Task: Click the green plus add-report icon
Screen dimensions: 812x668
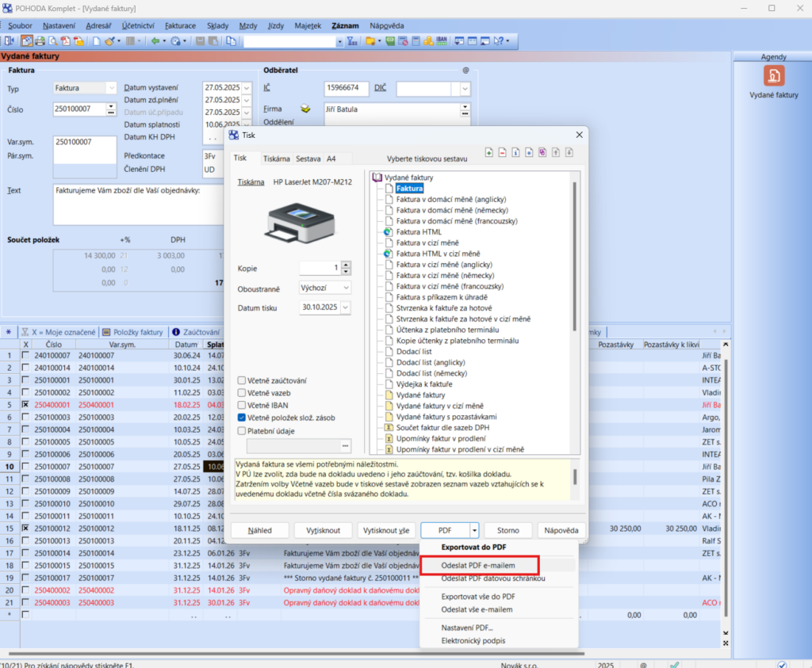Action: coord(489,152)
